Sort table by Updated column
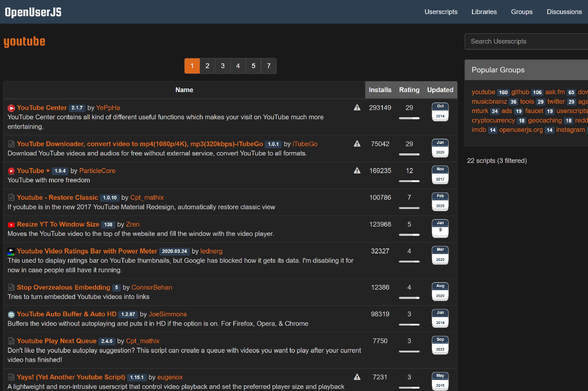This screenshot has height=391, width=588. tap(440, 90)
